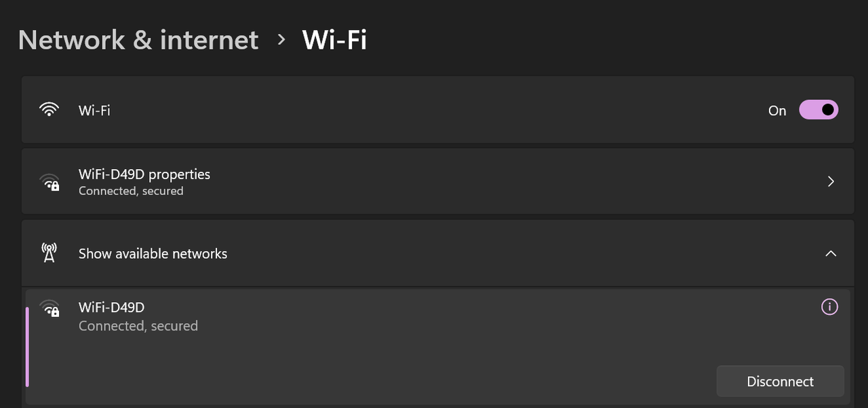Click the WiFi-D49D network icon in available list
The image size is (868, 408).
(x=49, y=308)
